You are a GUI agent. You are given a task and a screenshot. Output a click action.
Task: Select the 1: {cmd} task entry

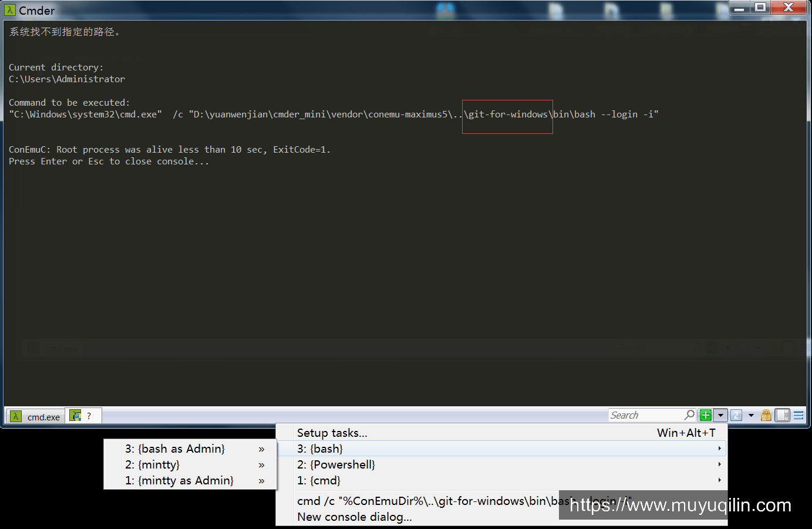tap(502, 480)
